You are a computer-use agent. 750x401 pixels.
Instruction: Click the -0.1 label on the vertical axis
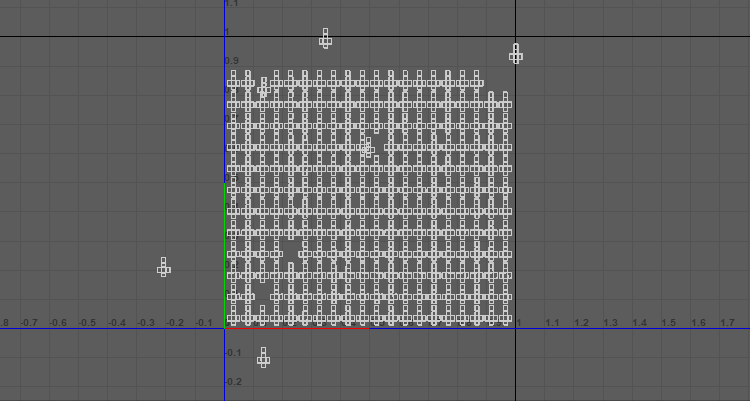pyautogui.click(x=232, y=353)
